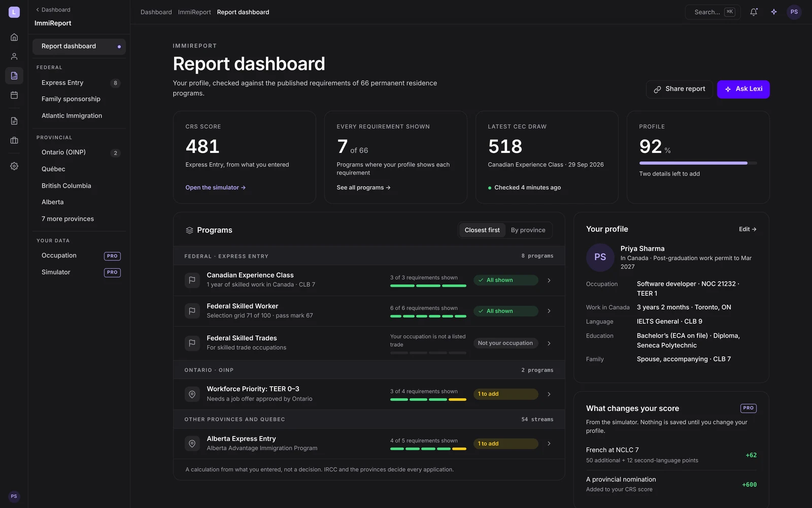The height and width of the screenshot is (508, 812).
Task: Switch programs grouping to By province
Action: (x=528, y=230)
